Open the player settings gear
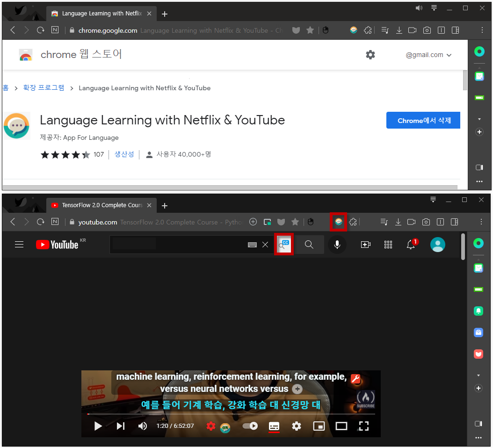The width and height of the screenshot is (493, 448). point(296,426)
